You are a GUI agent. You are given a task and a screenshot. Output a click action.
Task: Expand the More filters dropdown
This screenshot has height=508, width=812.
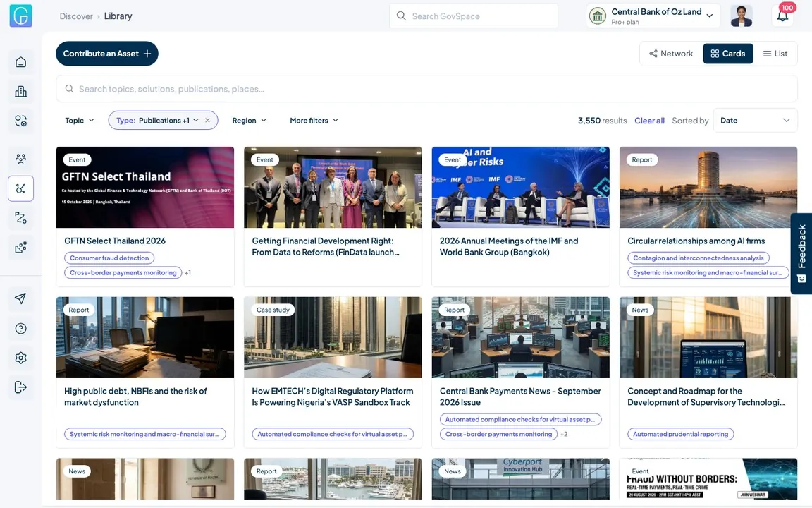pos(314,120)
